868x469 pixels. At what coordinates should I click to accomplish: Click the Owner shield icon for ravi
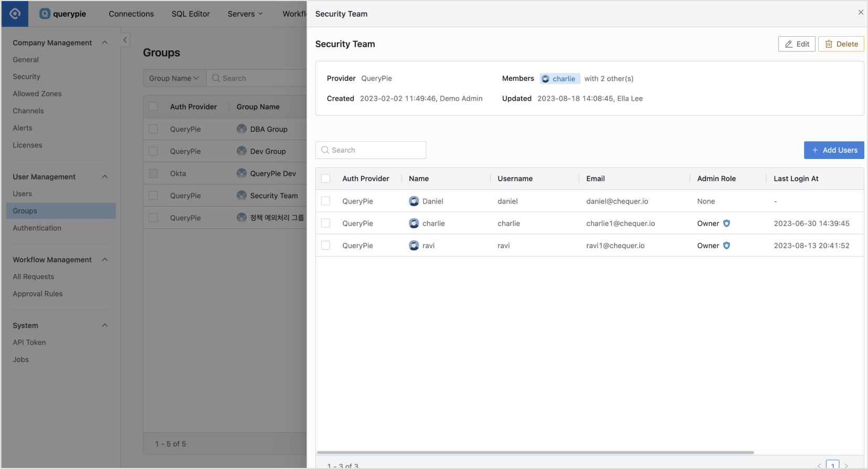click(x=726, y=246)
